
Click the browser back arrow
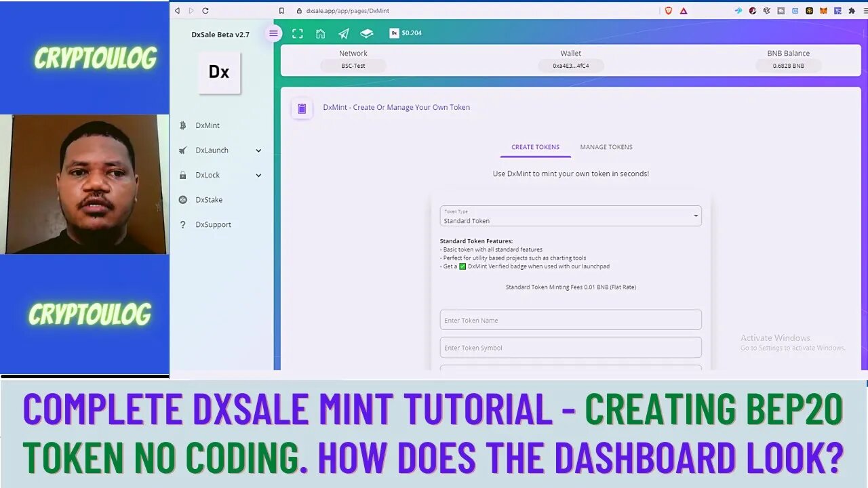(177, 11)
